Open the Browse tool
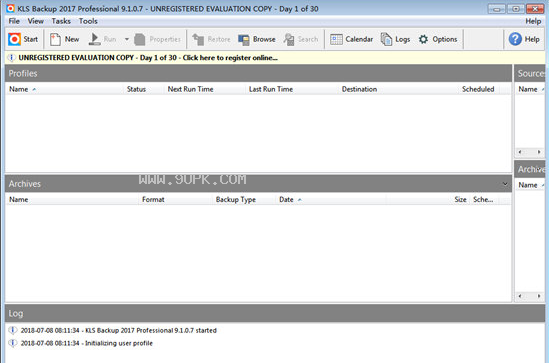The image size is (549, 363). 257,39
